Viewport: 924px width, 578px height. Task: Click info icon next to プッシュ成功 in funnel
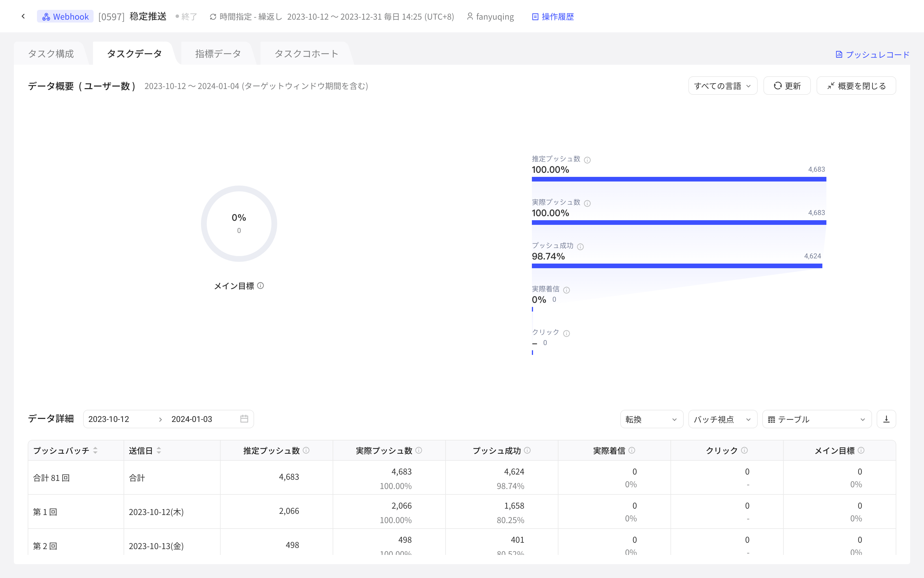(x=580, y=247)
